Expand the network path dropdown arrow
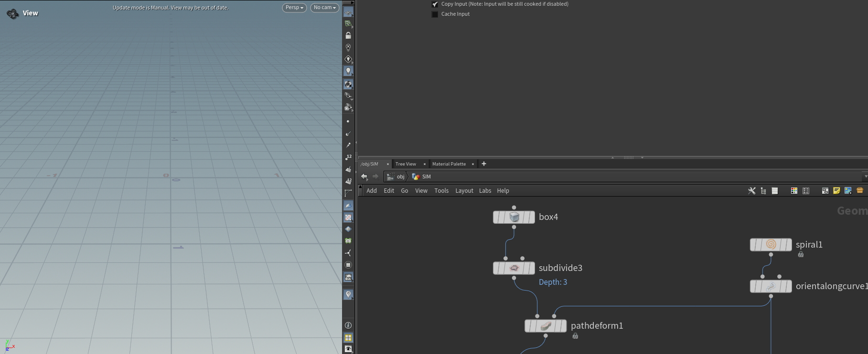 pos(865,177)
